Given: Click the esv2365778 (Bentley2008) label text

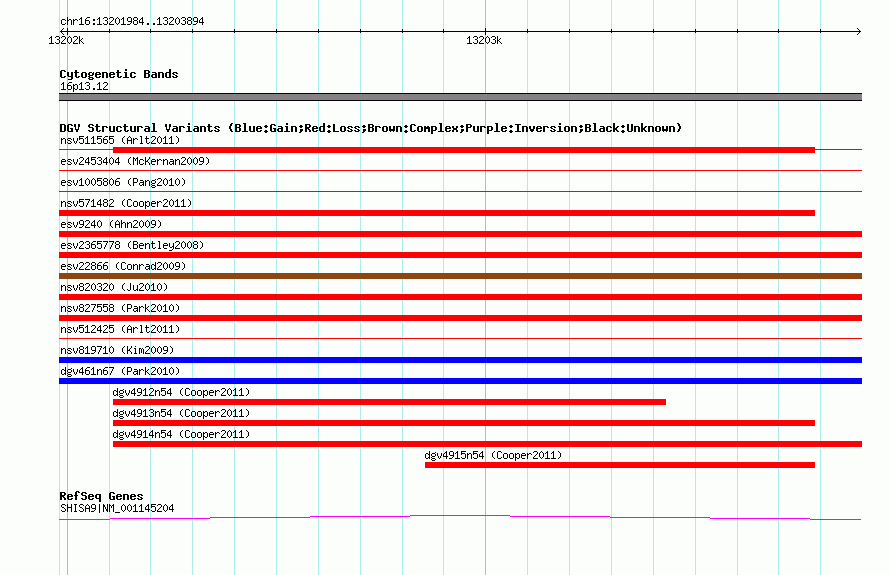Looking at the screenshot, I should (x=132, y=245).
